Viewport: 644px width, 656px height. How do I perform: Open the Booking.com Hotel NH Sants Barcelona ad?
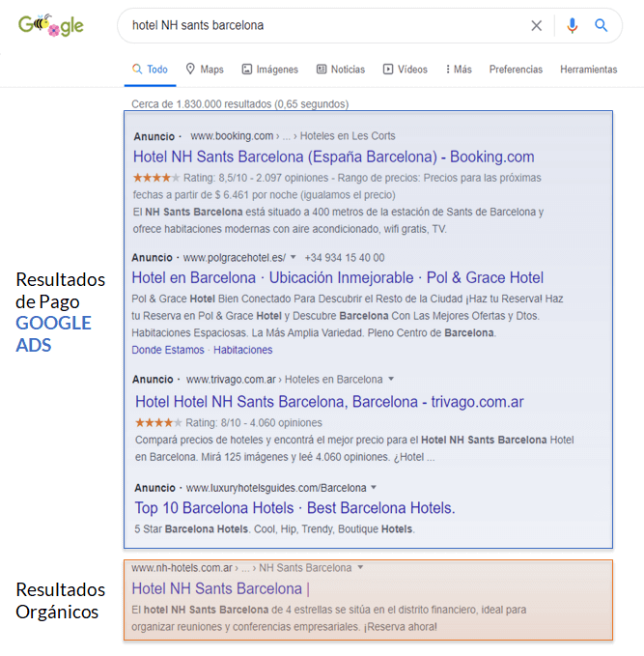pyautogui.click(x=333, y=157)
